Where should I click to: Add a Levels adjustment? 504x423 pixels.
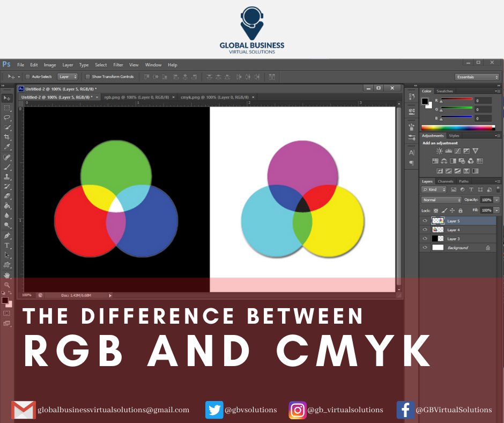pos(448,151)
